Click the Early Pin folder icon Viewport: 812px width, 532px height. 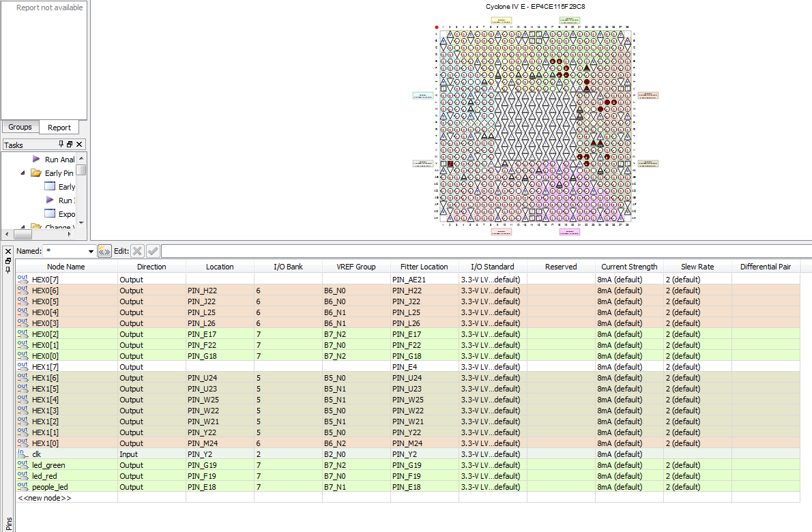(x=36, y=173)
